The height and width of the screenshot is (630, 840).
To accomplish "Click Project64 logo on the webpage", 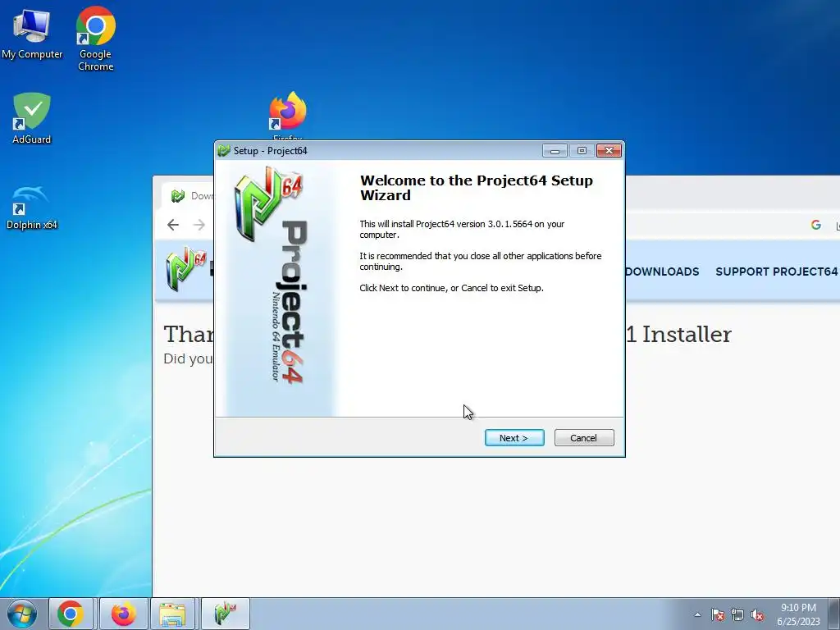I will (x=186, y=269).
